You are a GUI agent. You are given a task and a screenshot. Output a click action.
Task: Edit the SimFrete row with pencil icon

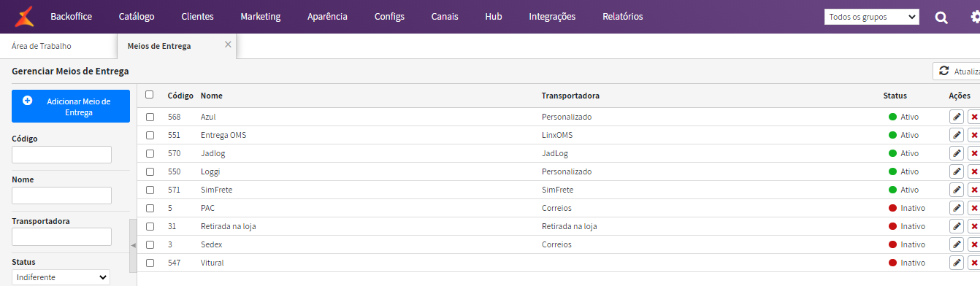tap(957, 190)
